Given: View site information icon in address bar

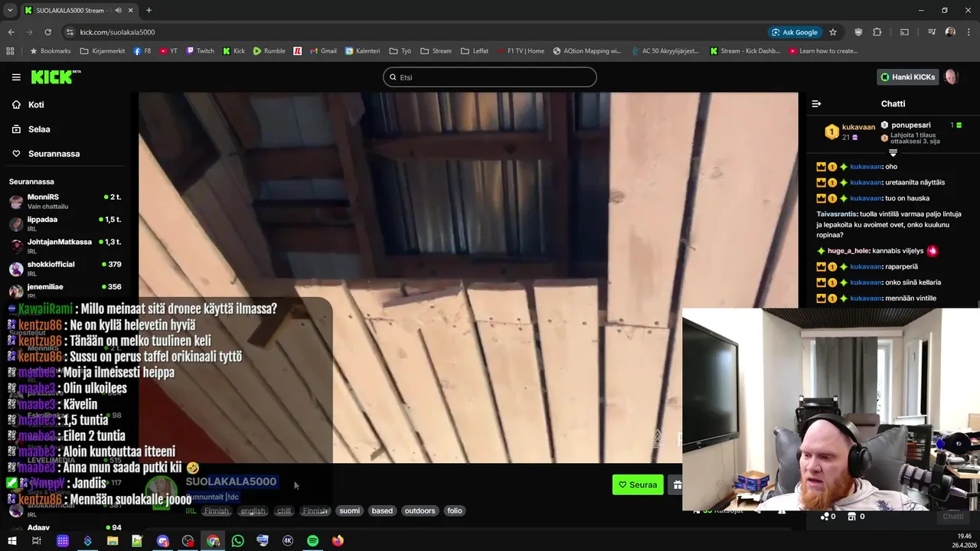Looking at the screenshot, I should 70,32.
